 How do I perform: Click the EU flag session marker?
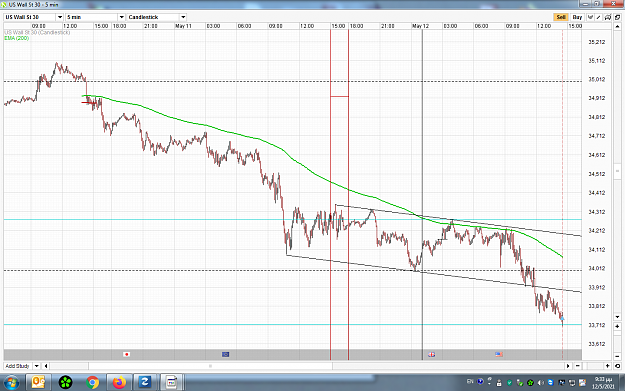225,354
